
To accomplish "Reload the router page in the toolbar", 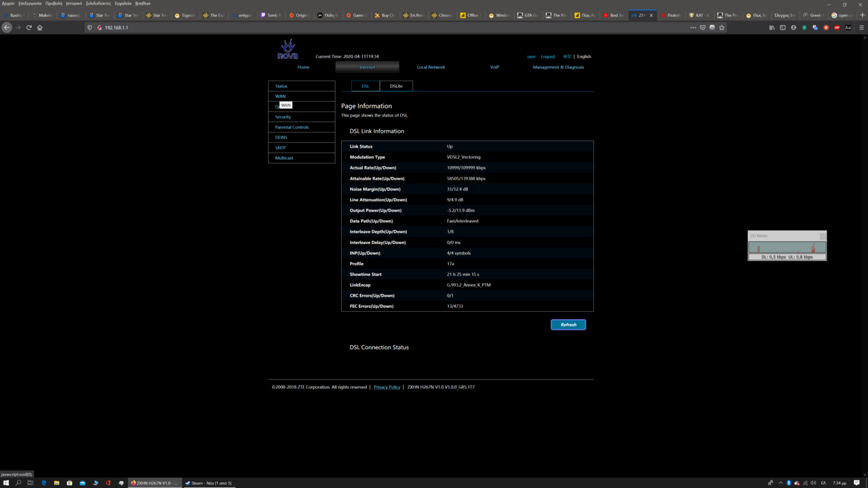I will point(29,28).
